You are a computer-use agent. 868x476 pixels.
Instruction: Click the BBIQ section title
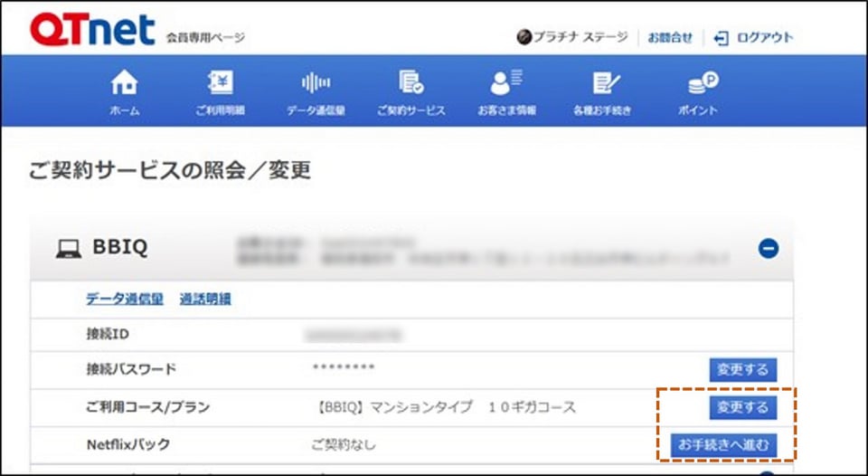(120, 247)
